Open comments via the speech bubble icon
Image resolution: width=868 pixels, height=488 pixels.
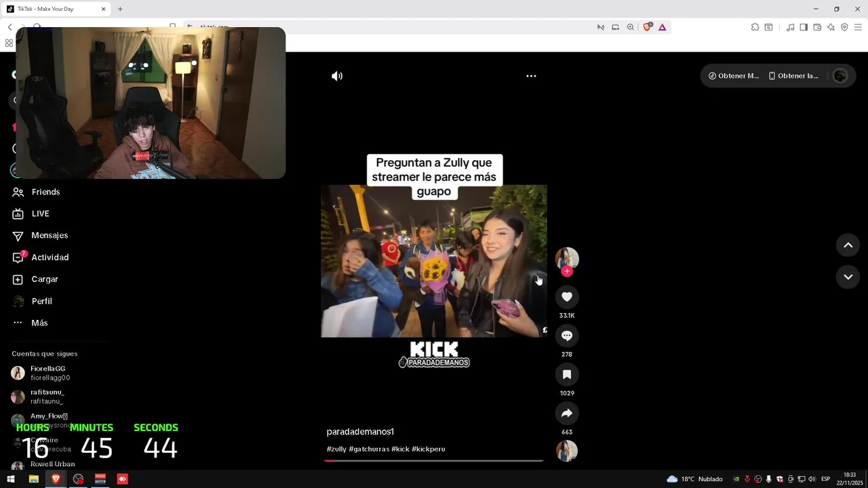[567, 335]
